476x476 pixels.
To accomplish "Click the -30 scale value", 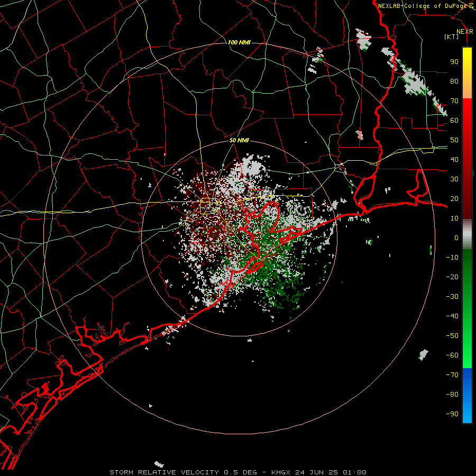I will [452, 297].
